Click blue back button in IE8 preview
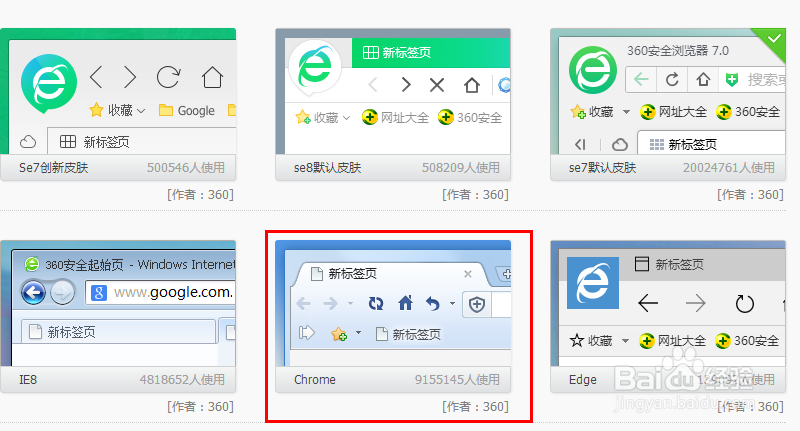This screenshot has width=800, height=431. tap(33, 292)
